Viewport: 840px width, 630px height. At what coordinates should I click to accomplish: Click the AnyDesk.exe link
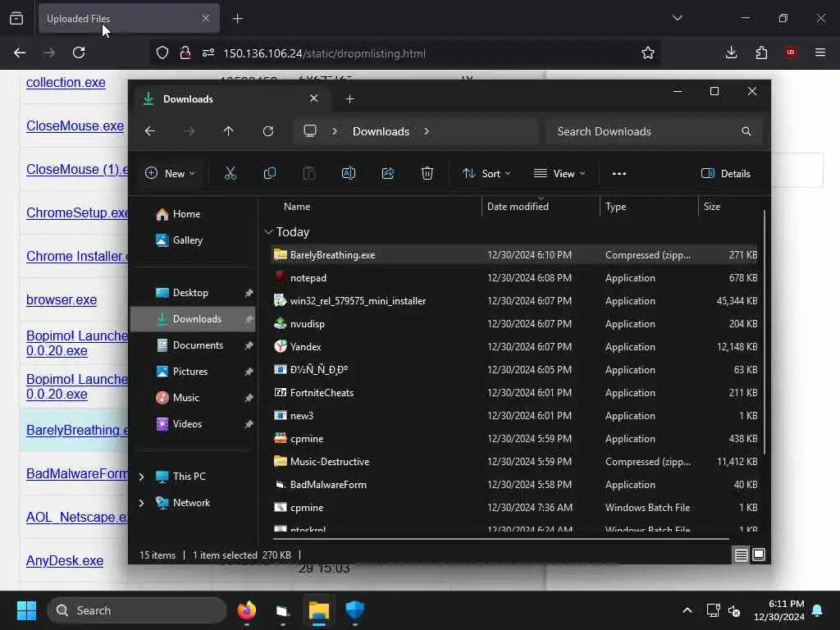click(x=65, y=561)
